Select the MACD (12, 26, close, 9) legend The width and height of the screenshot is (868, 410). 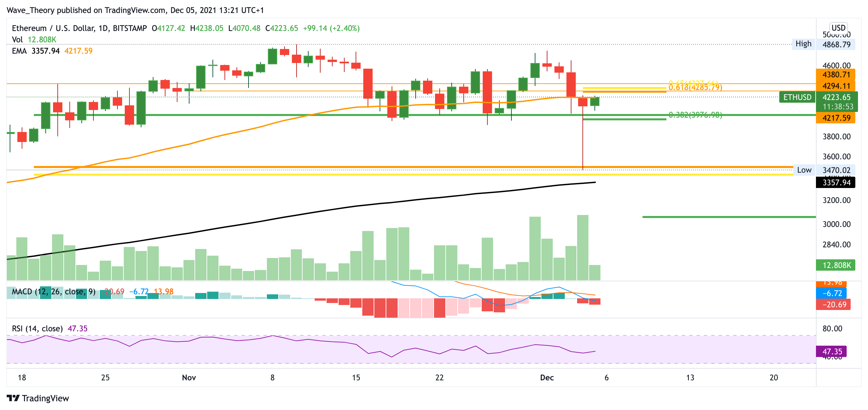coord(53,292)
